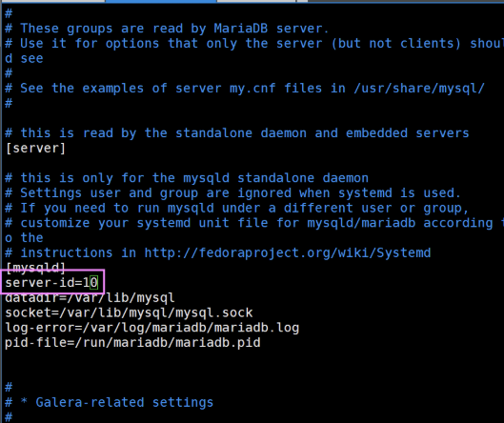This screenshot has height=423, width=504.
Task: Click the "read by the standalone daemon" comment line
Action: click(237, 133)
